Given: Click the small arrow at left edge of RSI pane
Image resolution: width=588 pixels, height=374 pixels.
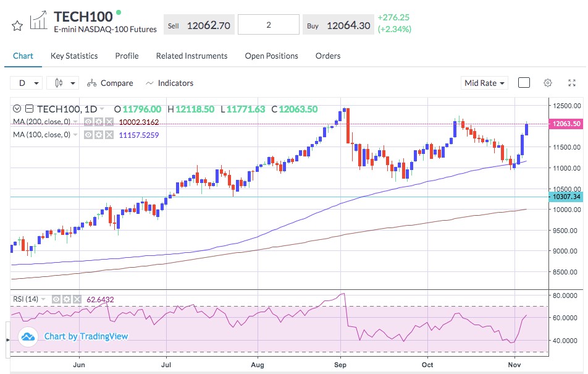Looking at the screenshot, I should click(x=8, y=340).
